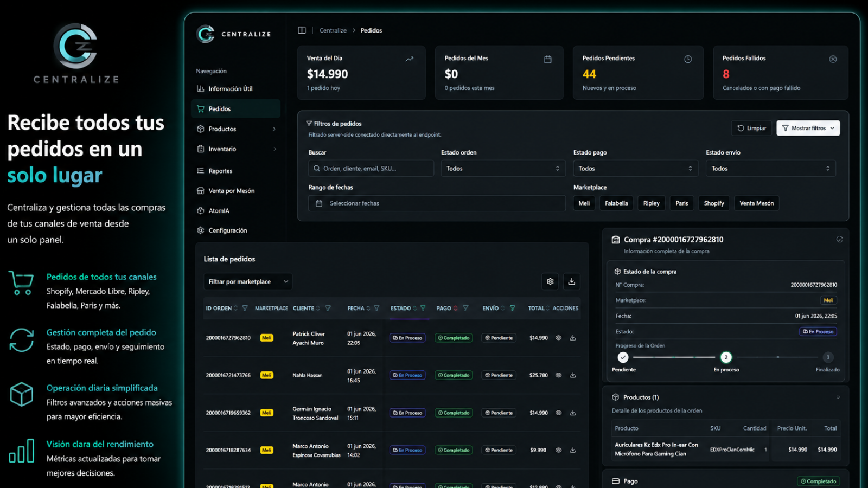The height and width of the screenshot is (488, 868).
Task: Open Filtrar por marketplace dropdown
Action: click(248, 281)
